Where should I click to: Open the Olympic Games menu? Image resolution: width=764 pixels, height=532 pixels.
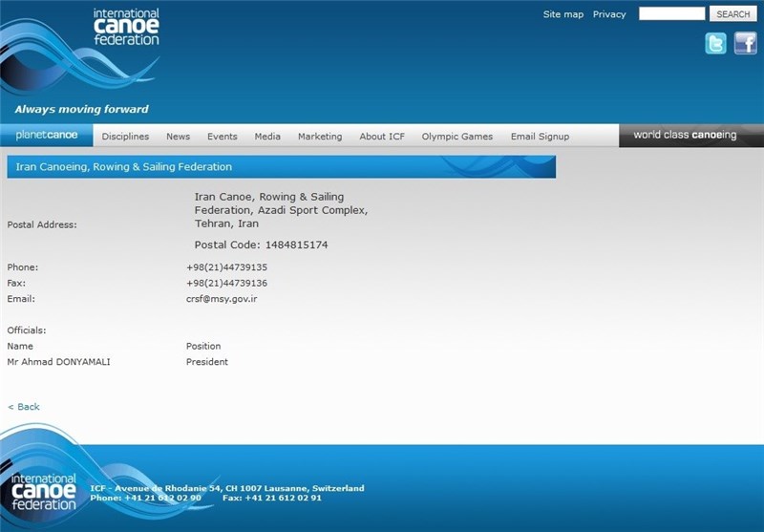[x=457, y=137]
